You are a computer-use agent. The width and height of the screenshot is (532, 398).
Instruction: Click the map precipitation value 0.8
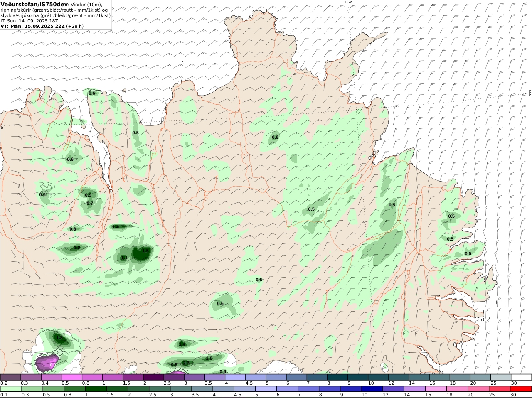(x=73, y=229)
